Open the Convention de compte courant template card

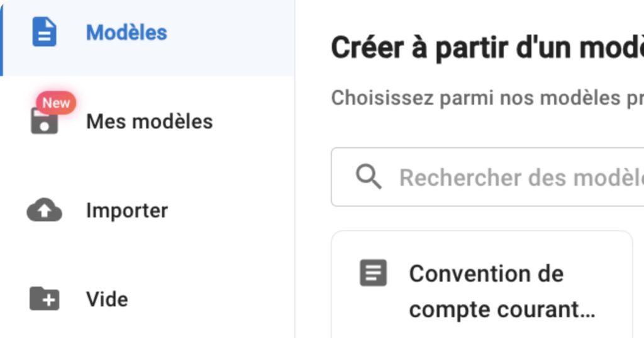[x=481, y=291]
